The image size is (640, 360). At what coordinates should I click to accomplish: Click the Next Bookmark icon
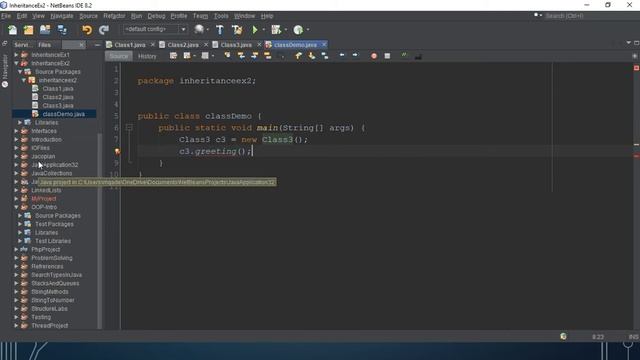[x=311, y=56]
